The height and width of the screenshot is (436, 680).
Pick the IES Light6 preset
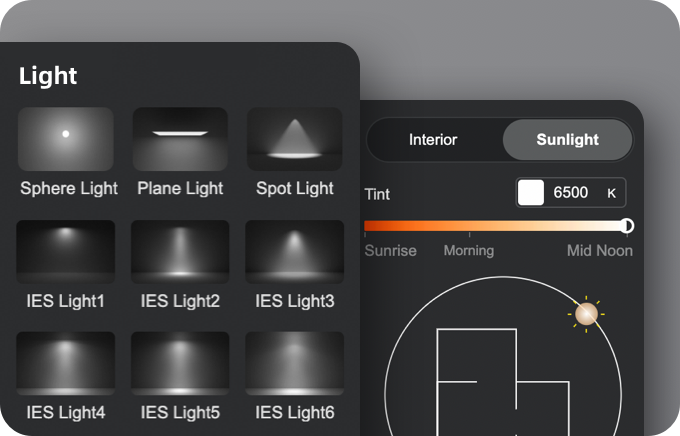(294, 365)
